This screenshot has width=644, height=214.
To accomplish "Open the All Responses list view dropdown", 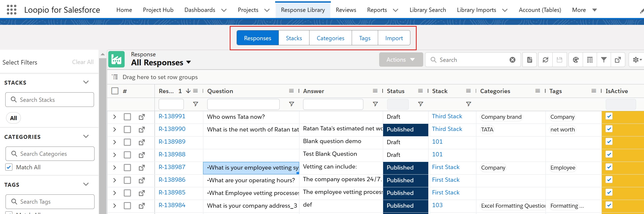I will pyautogui.click(x=189, y=62).
